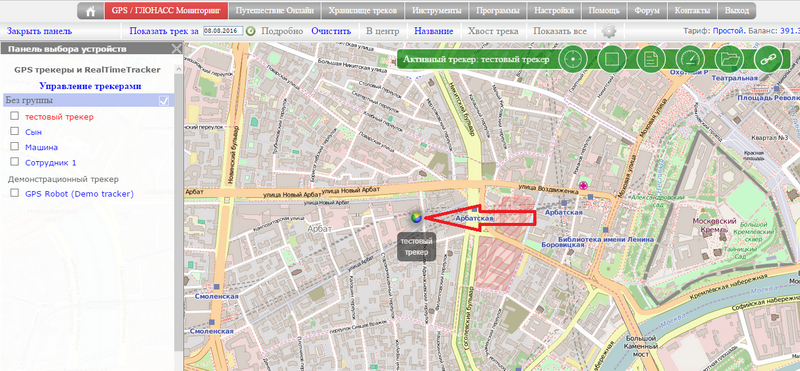Viewport: 800px width, 371px height.
Task: Click the clock icon beside date field
Action: (251, 31)
